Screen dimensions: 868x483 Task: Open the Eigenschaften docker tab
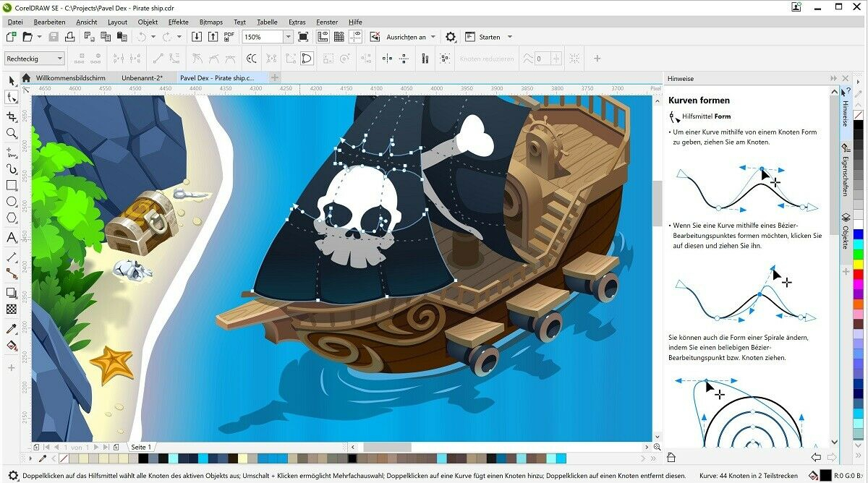tap(845, 171)
